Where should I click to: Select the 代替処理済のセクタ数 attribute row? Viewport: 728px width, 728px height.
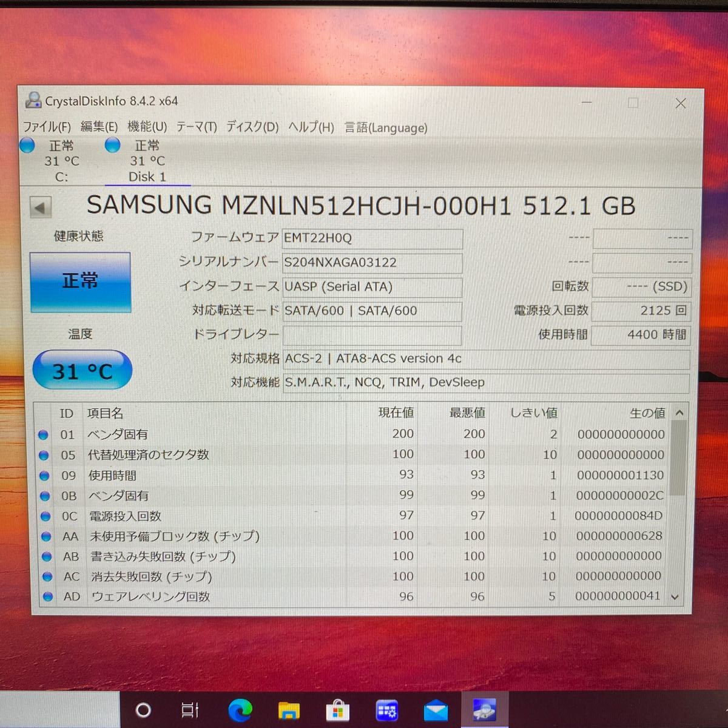[352, 454]
